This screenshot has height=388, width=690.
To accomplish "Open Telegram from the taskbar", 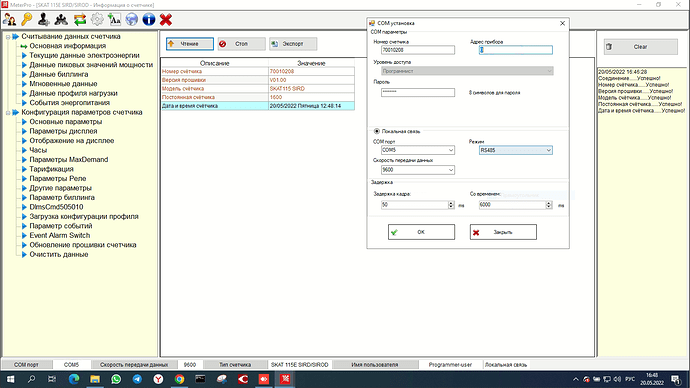I will [137, 379].
